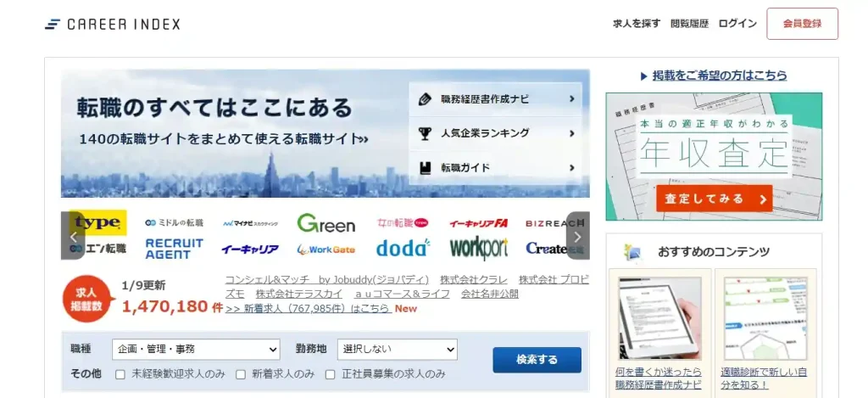868x398 pixels.
Task: Tick the 正社員募集の求人のみ checkbox
Action: tap(330, 374)
